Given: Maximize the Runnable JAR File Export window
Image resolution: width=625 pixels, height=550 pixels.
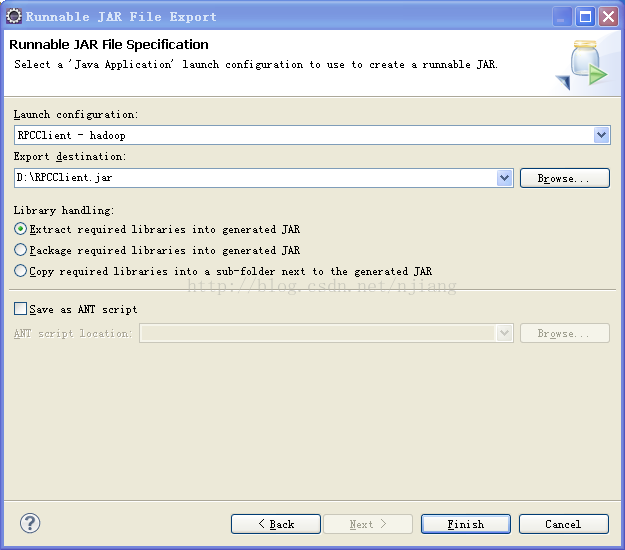Looking at the screenshot, I should point(585,17).
